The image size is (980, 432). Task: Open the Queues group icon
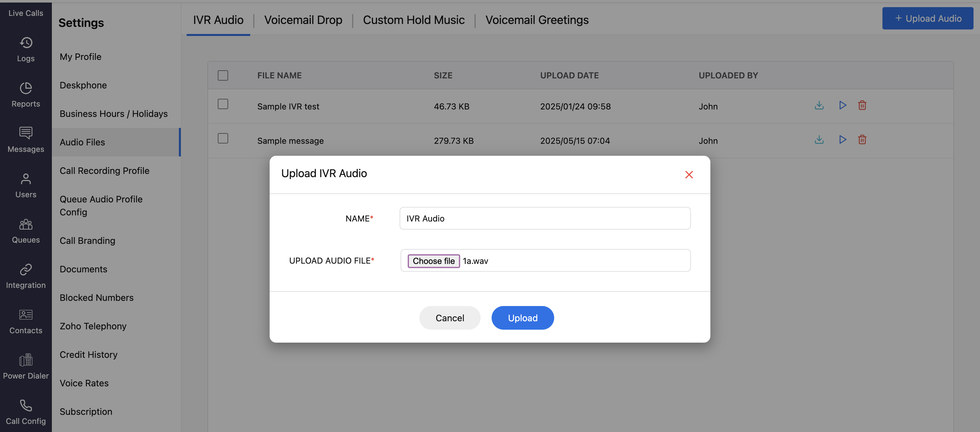tap(26, 224)
